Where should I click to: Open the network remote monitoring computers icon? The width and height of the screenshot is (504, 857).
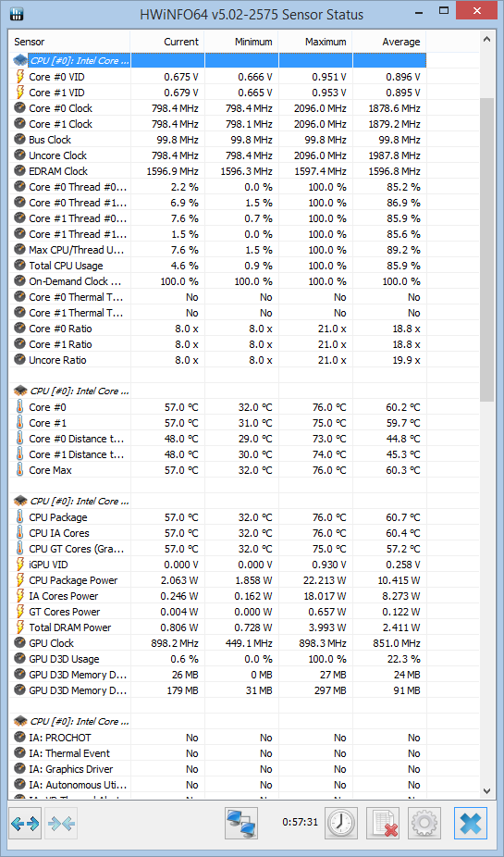tap(240, 823)
